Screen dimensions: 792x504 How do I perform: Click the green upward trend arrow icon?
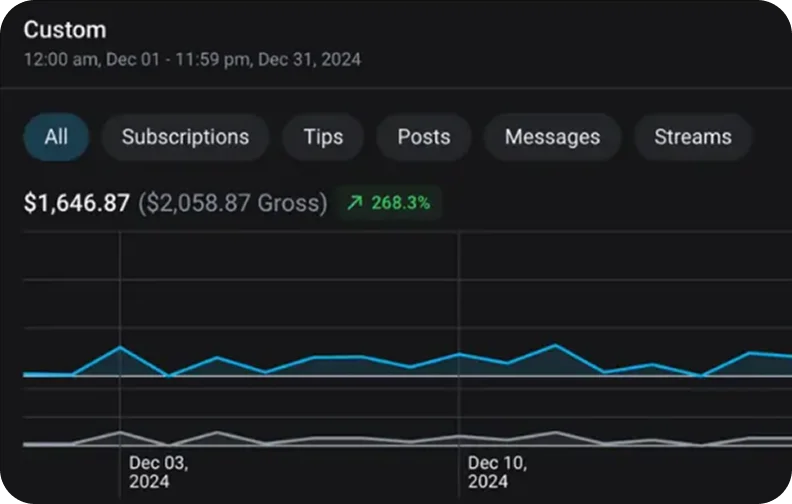[x=354, y=203]
